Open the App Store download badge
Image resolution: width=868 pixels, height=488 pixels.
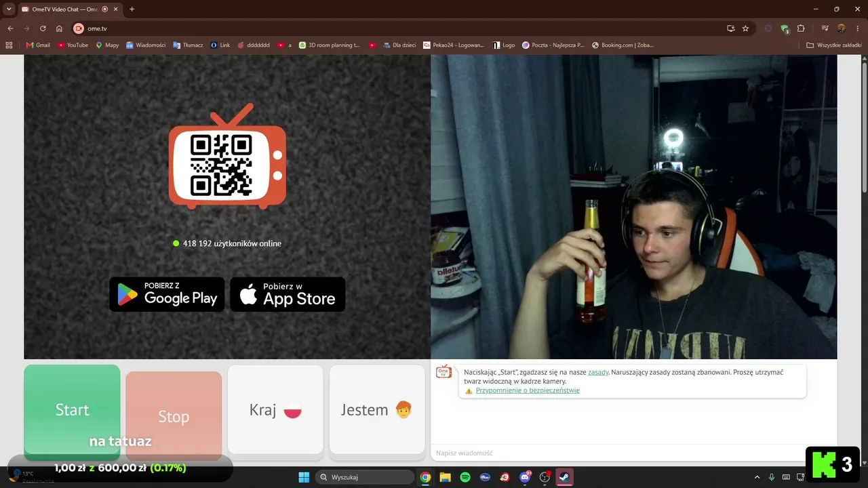[x=288, y=294]
